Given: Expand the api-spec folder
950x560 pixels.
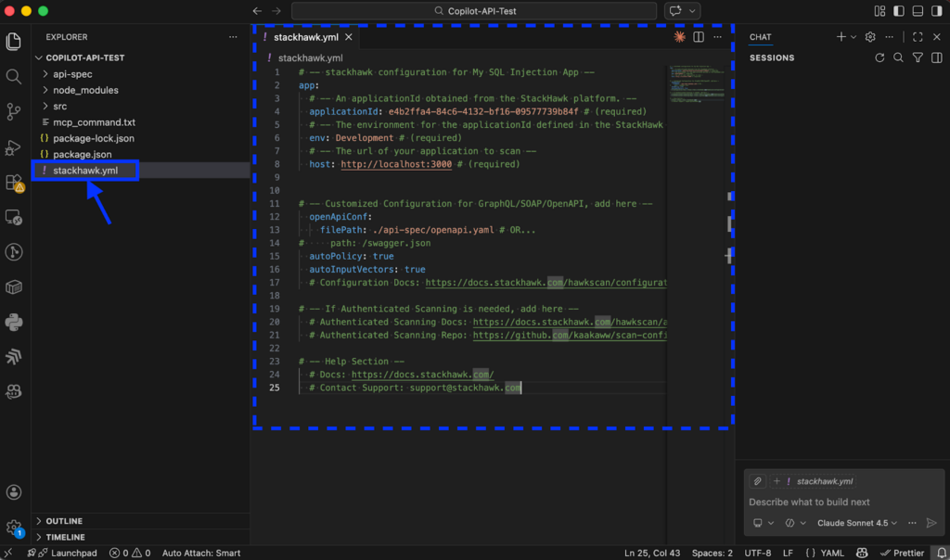Looking at the screenshot, I should click(74, 73).
